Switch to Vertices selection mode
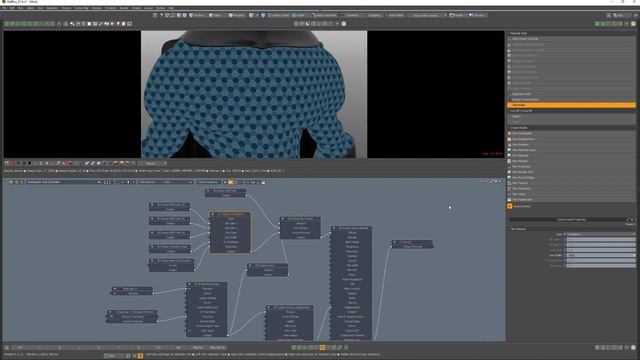 point(197,15)
